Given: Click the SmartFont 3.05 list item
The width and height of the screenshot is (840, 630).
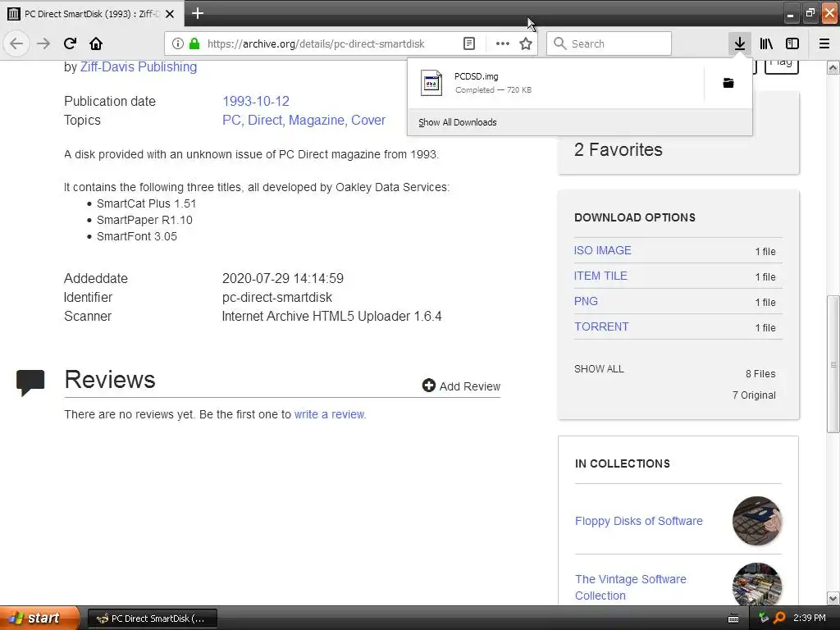Looking at the screenshot, I should pos(137,236).
